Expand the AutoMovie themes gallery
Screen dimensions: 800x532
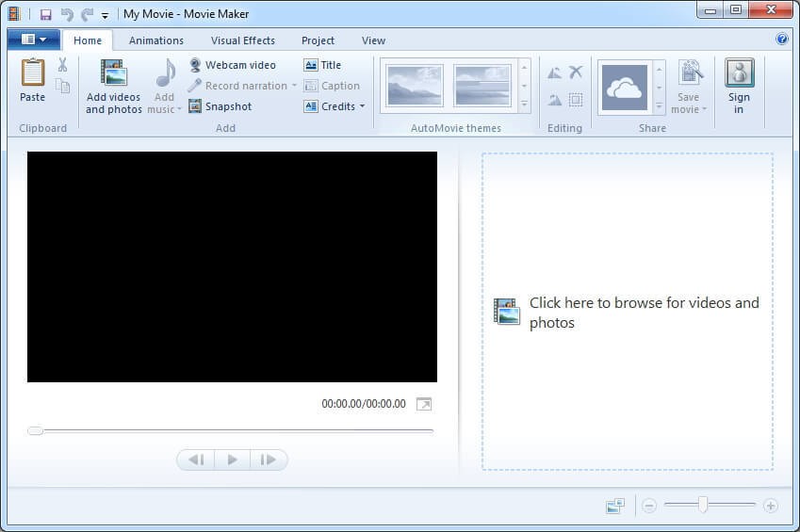[x=524, y=105]
